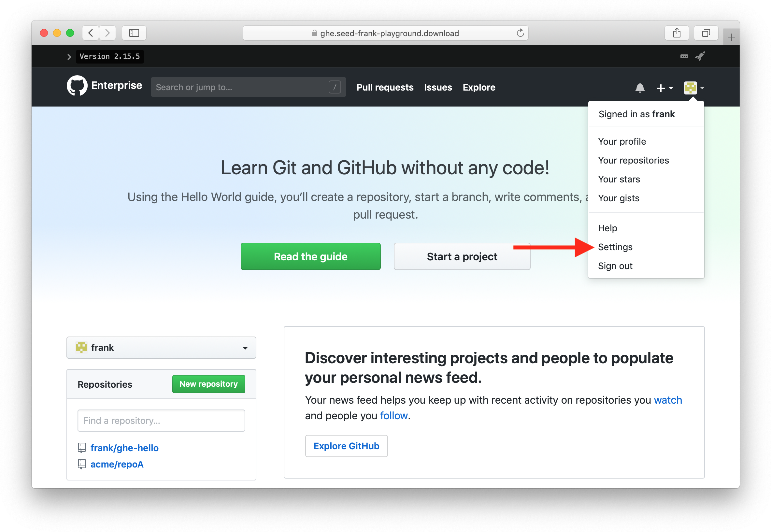Select Your profile from the user menu
Image resolution: width=771 pixels, height=532 pixels.
coord(646,141)
